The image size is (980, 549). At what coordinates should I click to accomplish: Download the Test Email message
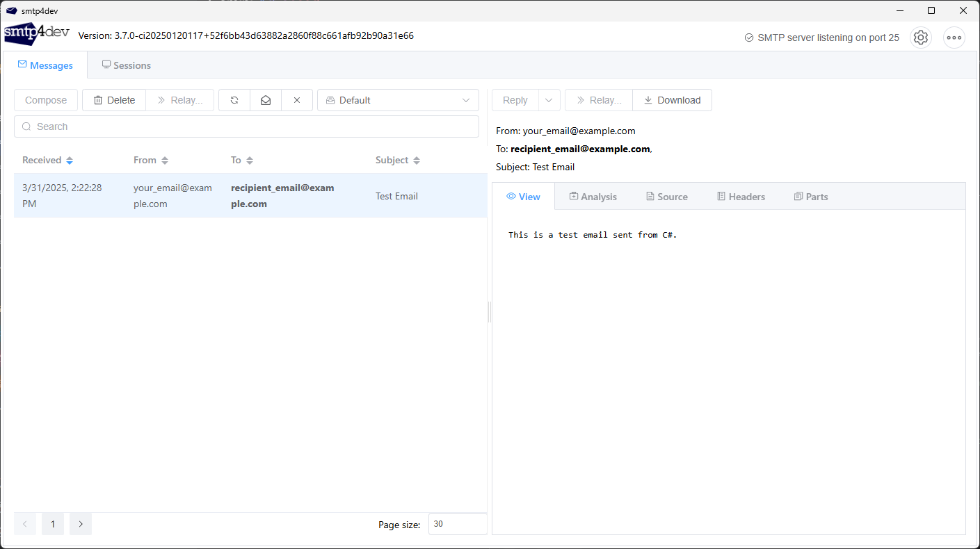tap(672, 100)
